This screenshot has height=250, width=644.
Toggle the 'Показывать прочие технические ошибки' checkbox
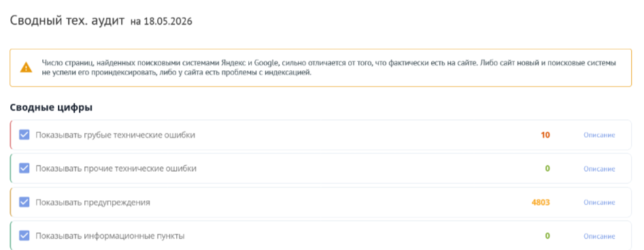point(24,168)
